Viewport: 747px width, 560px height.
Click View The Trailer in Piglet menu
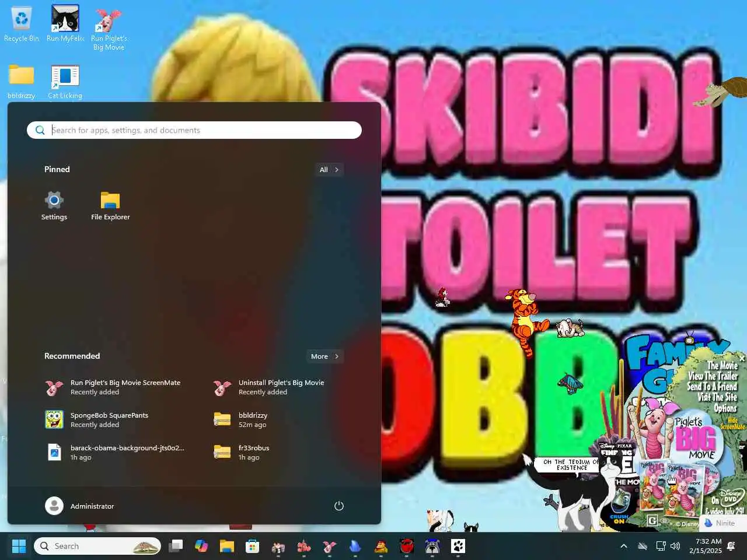(713, 376)
